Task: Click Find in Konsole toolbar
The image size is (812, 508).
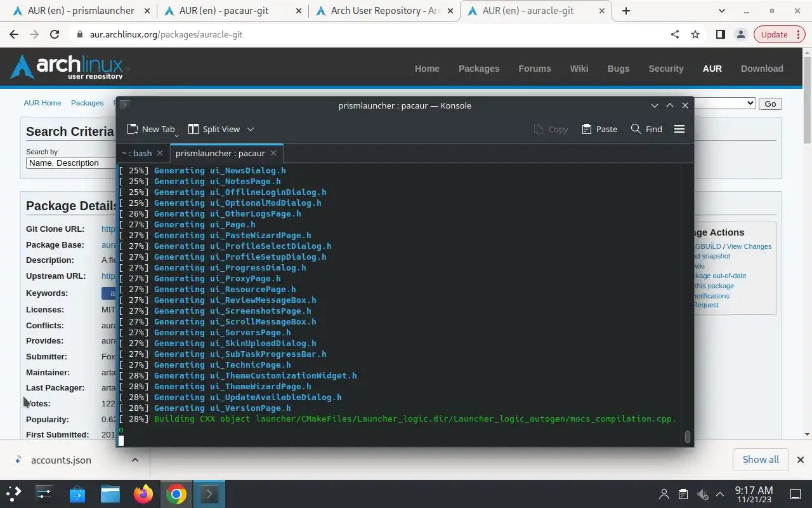Action: pyautogui.click(x=646, y=129)
